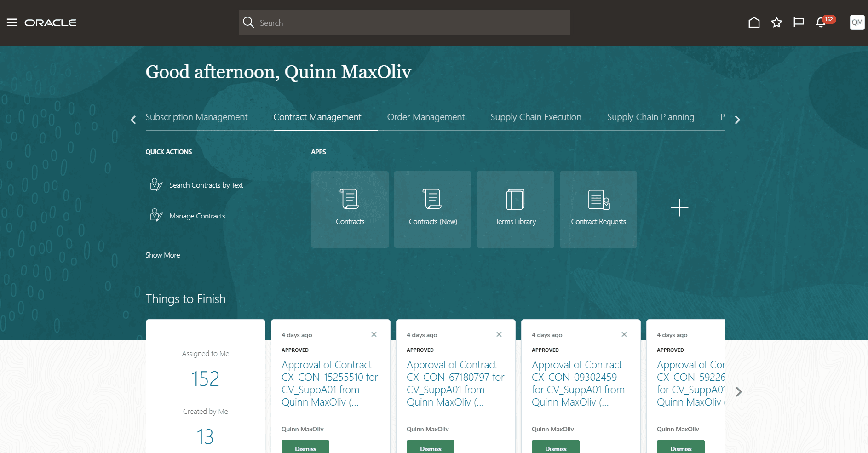
Task: Open the Supply Chain Execution tab
Action: click(536, 117)
